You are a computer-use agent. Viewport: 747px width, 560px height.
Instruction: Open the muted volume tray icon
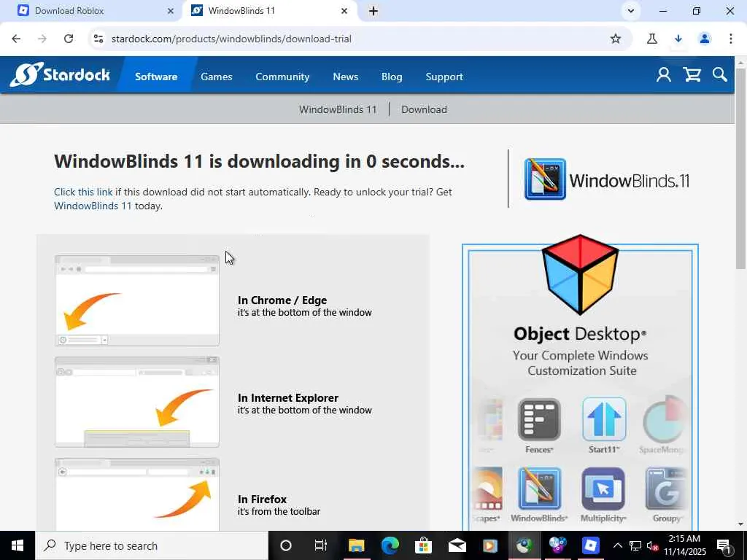(x=652, y=545)
